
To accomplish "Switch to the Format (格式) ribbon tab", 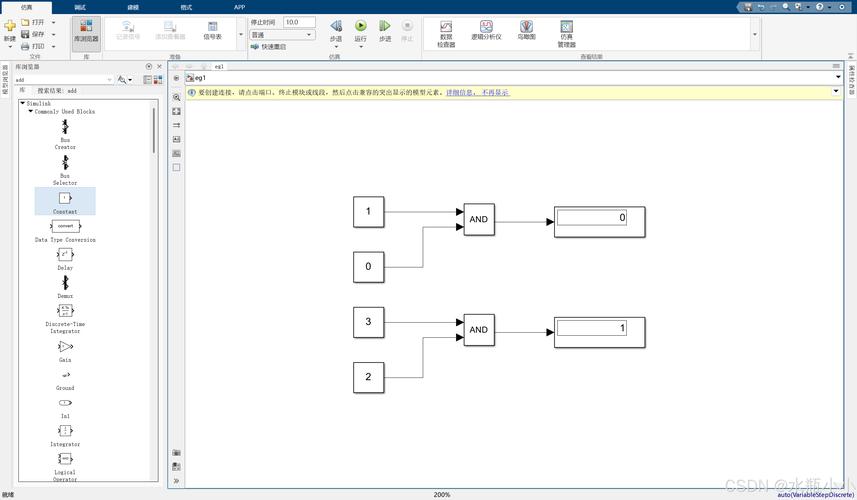I will 186,7.
